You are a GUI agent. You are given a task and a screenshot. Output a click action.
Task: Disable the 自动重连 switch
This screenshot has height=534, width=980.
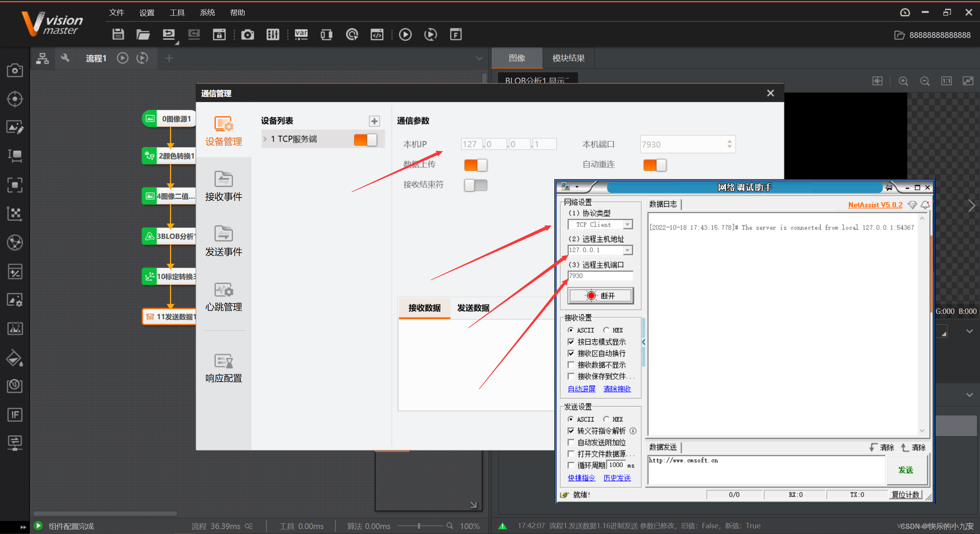tap(655, 165)
